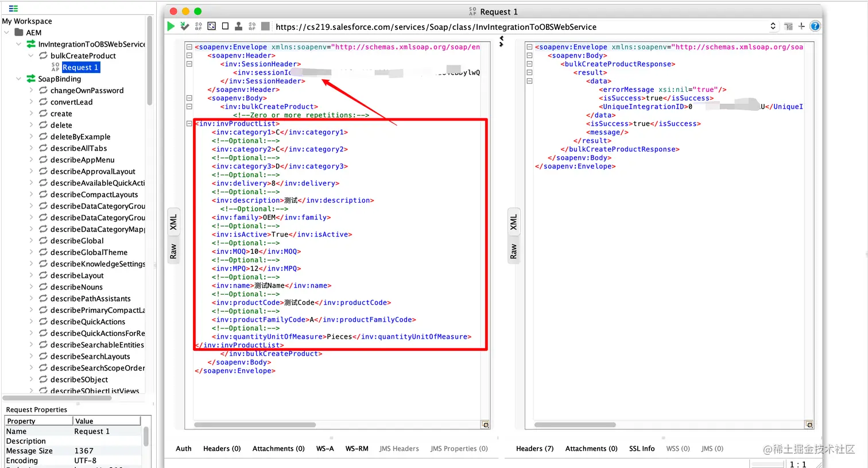Click the clone request stamp icon
The image size is (868, 468).
point(238,26)
